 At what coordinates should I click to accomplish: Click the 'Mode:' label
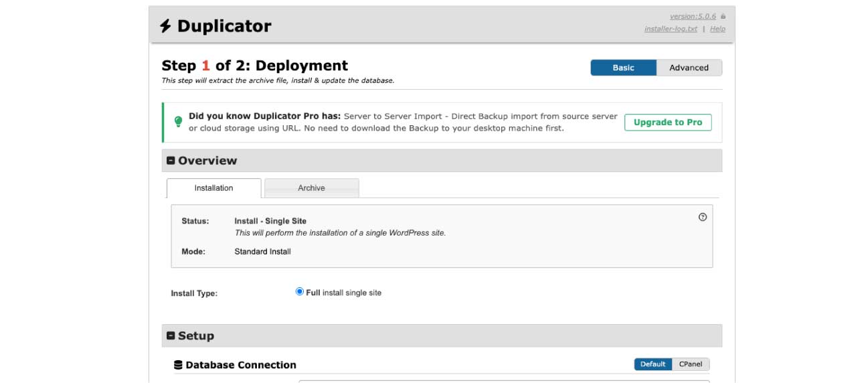pos(193,252)
